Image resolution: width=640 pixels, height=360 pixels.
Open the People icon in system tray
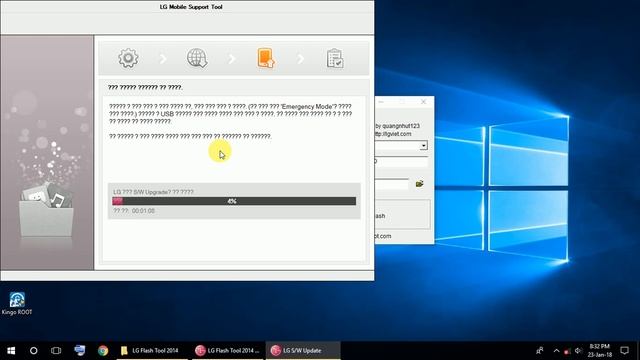pyautogui.click(x=540, y=351)
